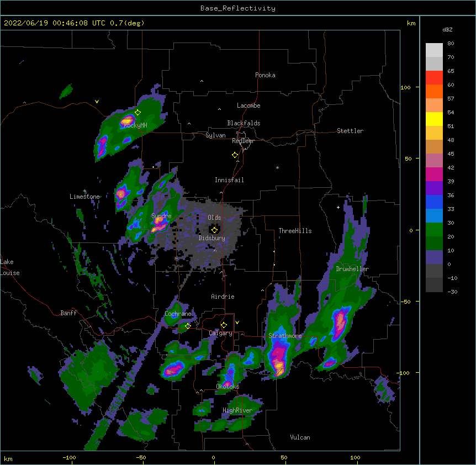This screenshot has height=465, width=476.
Task: Click the Base_Reflectivity title text
Action: [x=237, y=8]
